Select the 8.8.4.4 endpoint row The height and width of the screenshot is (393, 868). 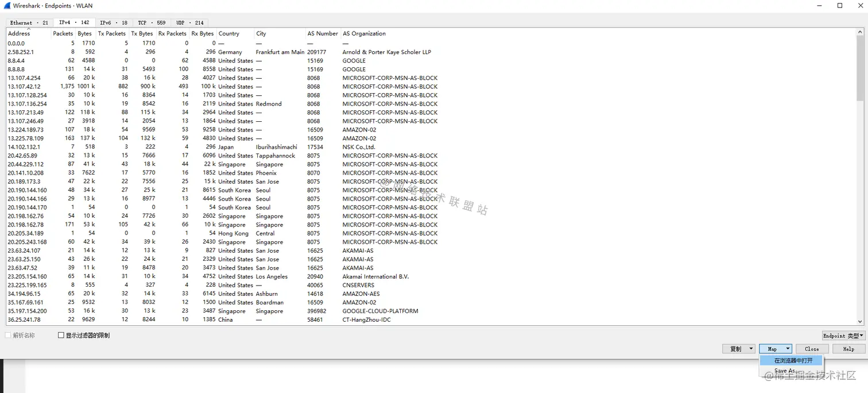431,60
